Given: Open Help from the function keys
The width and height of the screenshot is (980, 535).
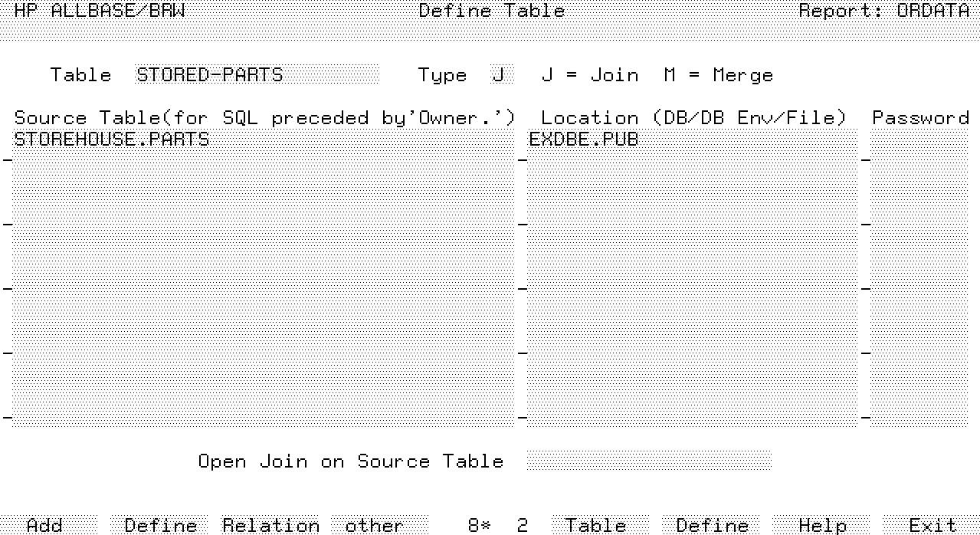Looking at the screenshot, I should click(x=822, y=525).
